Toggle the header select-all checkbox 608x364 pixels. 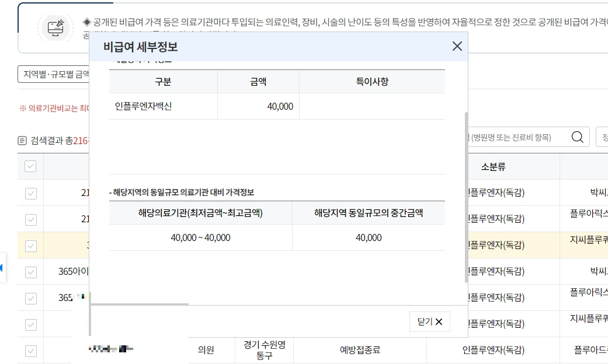[x=30, y=166]
